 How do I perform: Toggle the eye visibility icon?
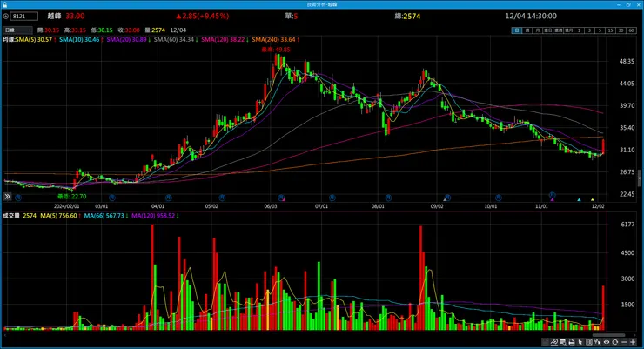coord(607,342)
